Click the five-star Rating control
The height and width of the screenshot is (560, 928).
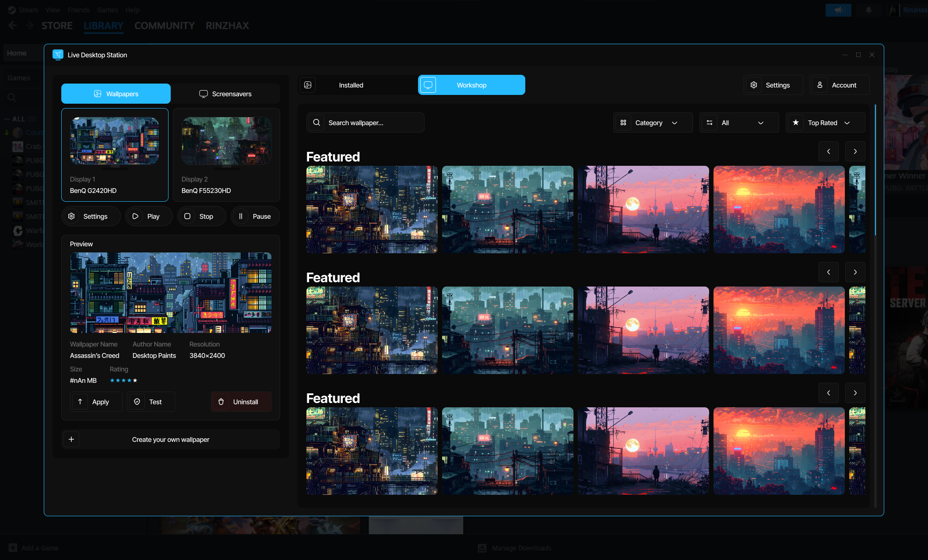[123, 380]
